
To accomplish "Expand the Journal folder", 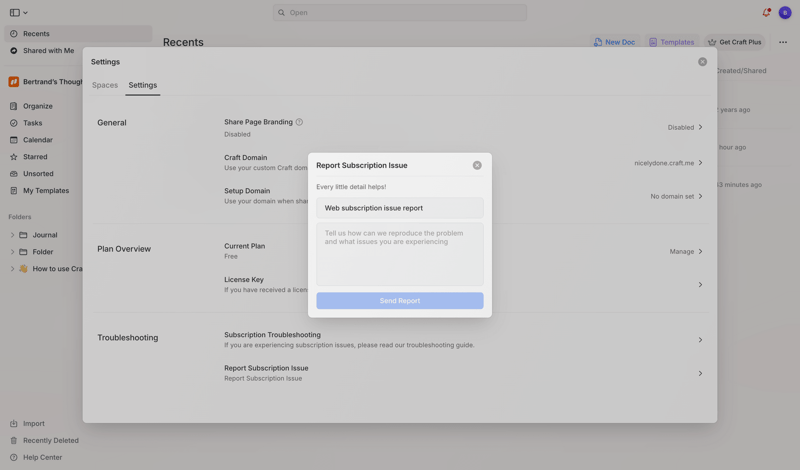I will (x=12, y=235).
